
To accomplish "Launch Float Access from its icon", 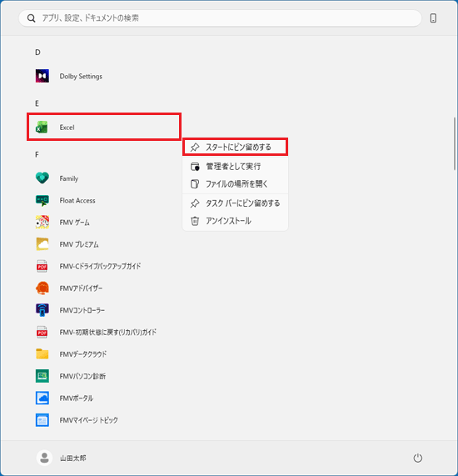I will point(42,200).
